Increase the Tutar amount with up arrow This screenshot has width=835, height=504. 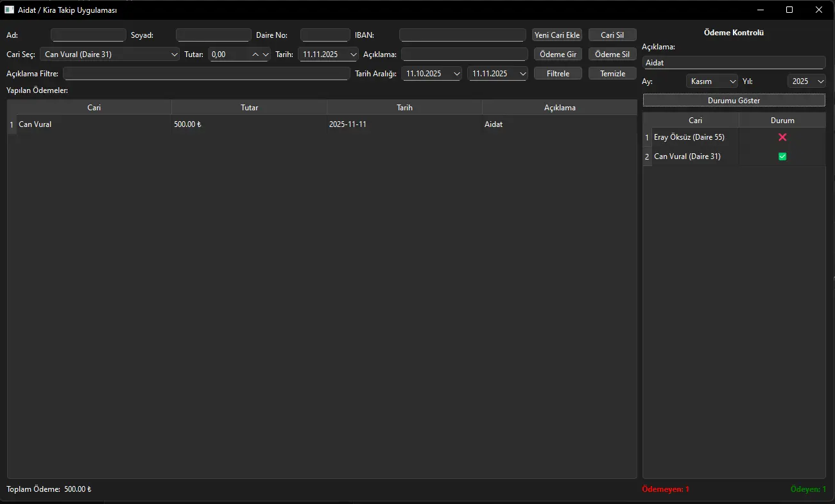[255, 55]
